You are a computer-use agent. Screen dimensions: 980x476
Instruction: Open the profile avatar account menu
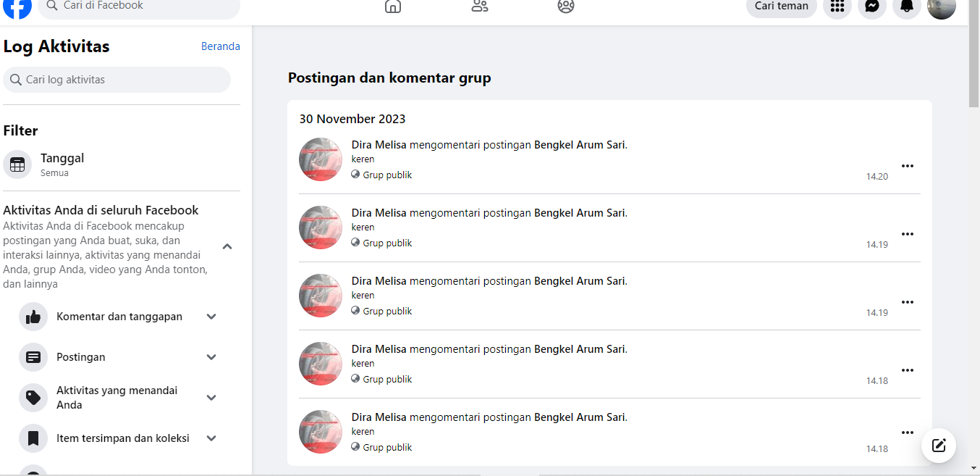(942, 6)
